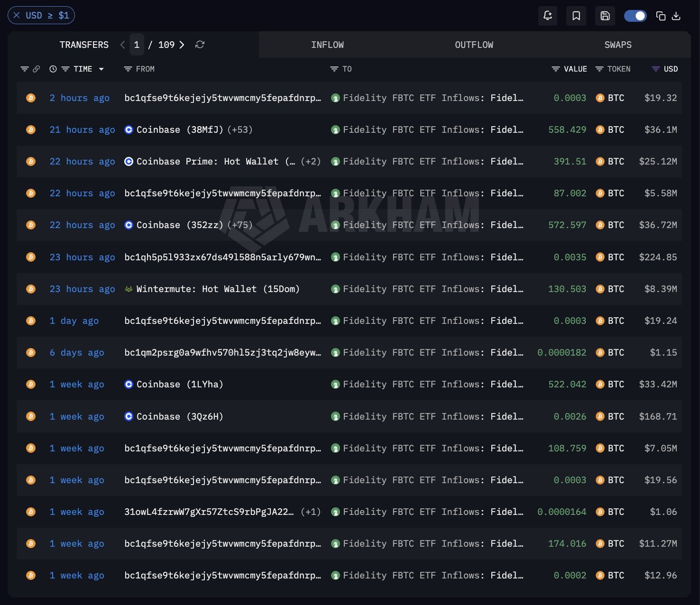Viewport: 700px width, 605px height.
Task: Click the $1.15 amount
Action: click(x=663, y=352)
